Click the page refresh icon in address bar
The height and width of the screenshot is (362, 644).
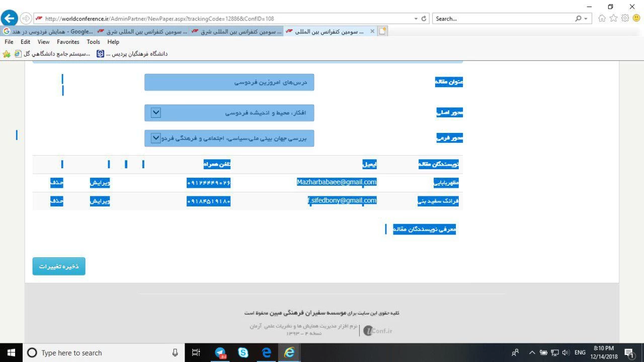click(x=424, y=19)
